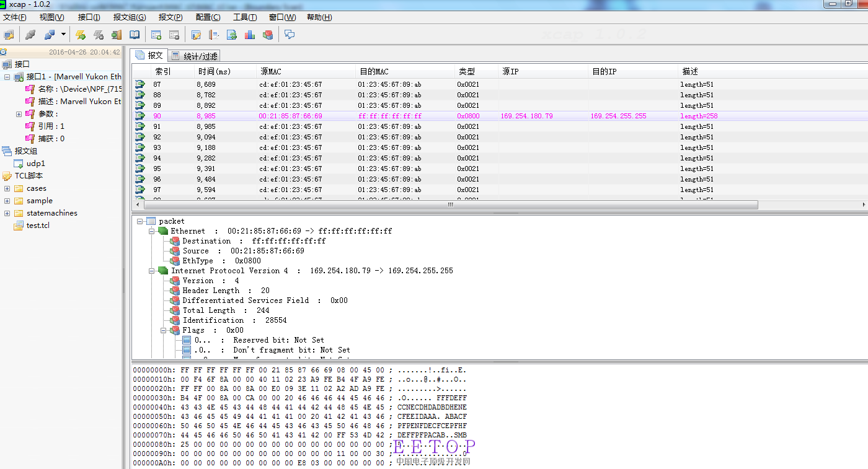Open the dropdown arrow beside the blue plug icon
This screenshot has width=868, height=469.
(63, 35)
